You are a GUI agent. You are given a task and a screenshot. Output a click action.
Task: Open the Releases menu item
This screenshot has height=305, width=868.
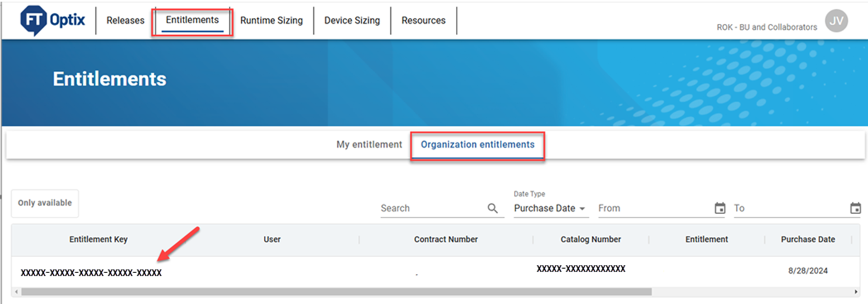(125, 20)
